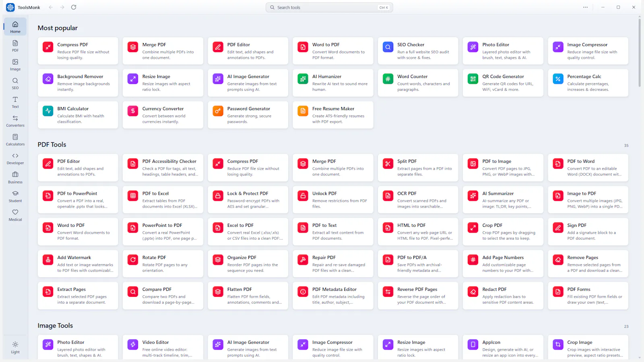Screen dimensions: 644x362
Task: Click the Image Tools section heading
Action: pos(55,325)
